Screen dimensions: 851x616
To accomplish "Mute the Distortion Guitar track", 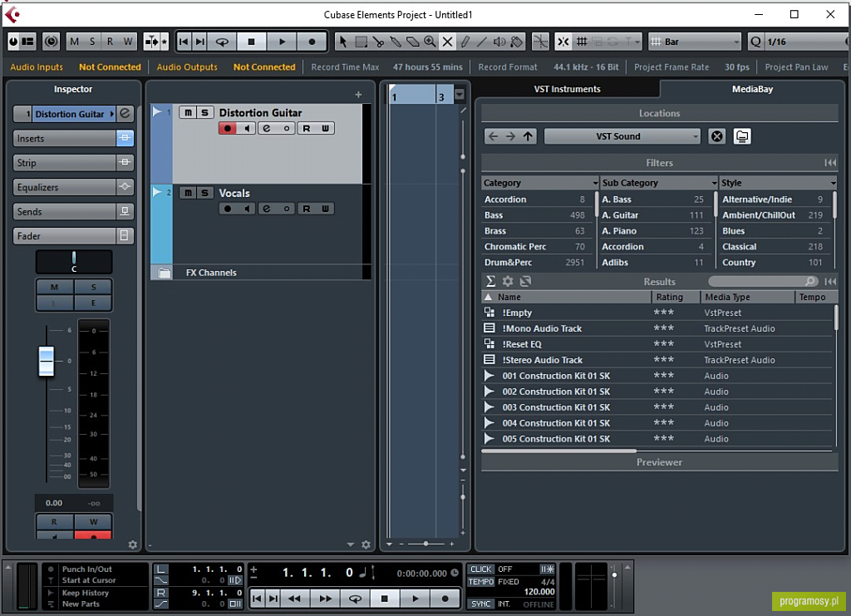I will tap(188, 112).
